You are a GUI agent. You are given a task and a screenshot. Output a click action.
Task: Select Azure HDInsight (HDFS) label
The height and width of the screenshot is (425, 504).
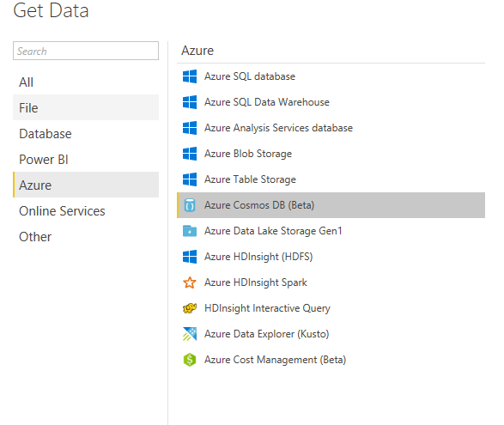tap(258, 257)
